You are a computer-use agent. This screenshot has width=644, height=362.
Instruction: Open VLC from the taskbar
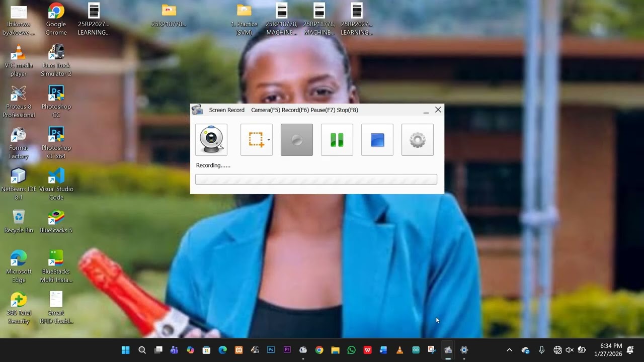(x=399, y=350)
